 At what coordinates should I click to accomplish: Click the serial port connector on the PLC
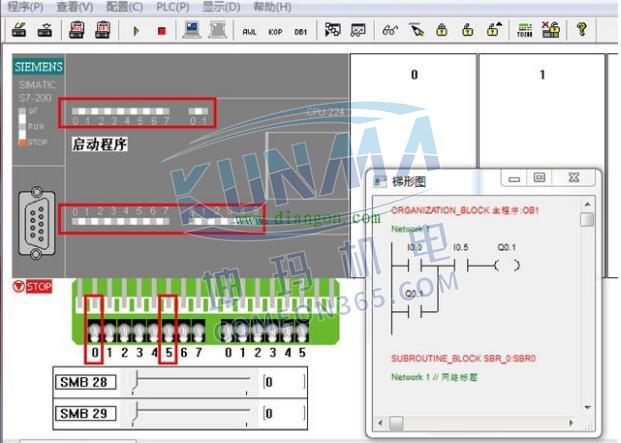(x=36, y=223)
